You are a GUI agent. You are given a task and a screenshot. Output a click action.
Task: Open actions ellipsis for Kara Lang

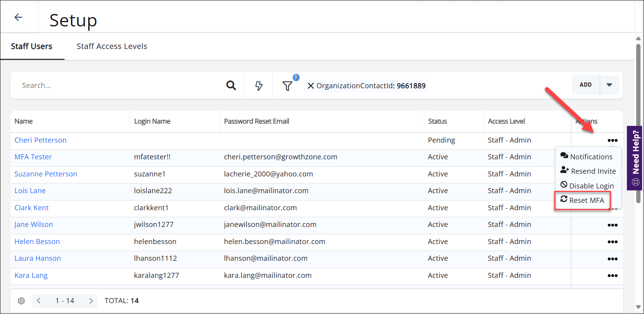612,276
